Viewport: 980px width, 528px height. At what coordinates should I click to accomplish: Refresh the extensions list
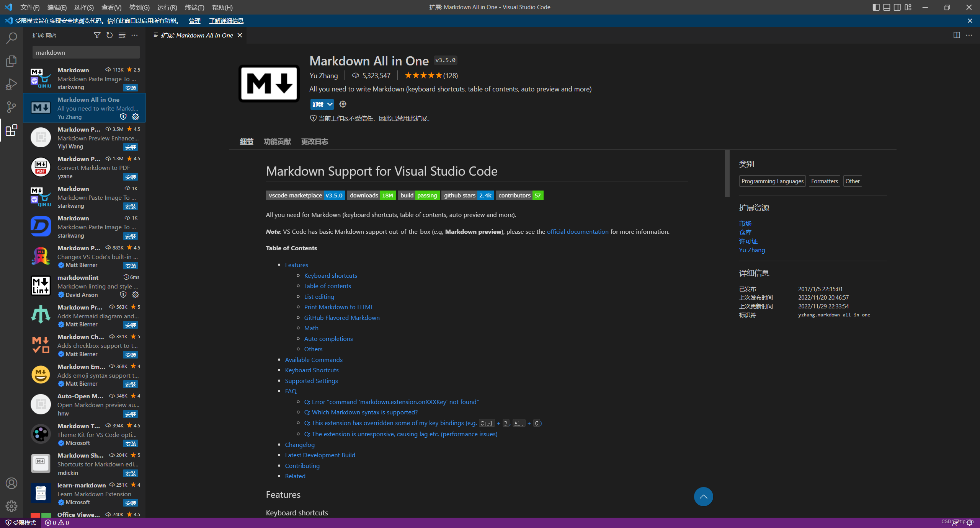pyautogui.click(x=109, y=35)
